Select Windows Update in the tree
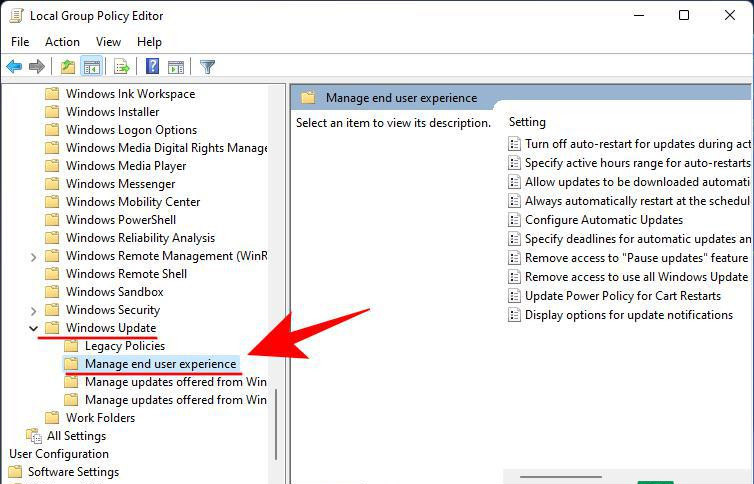 111,328
